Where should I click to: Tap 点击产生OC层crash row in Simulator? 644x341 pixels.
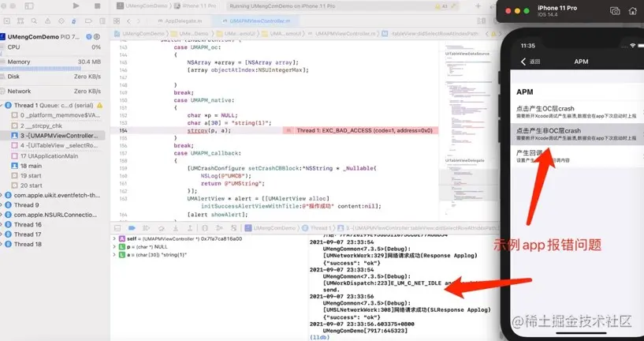(577, 112)
